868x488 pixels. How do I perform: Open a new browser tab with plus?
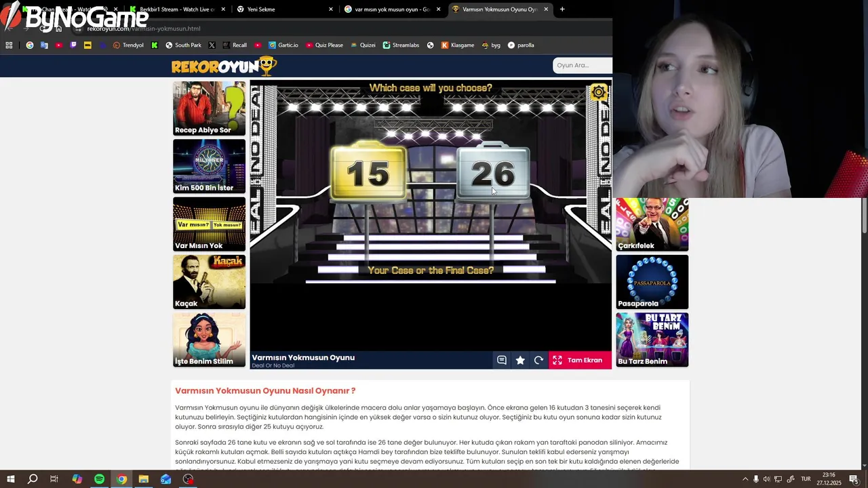tap(562, 9)
